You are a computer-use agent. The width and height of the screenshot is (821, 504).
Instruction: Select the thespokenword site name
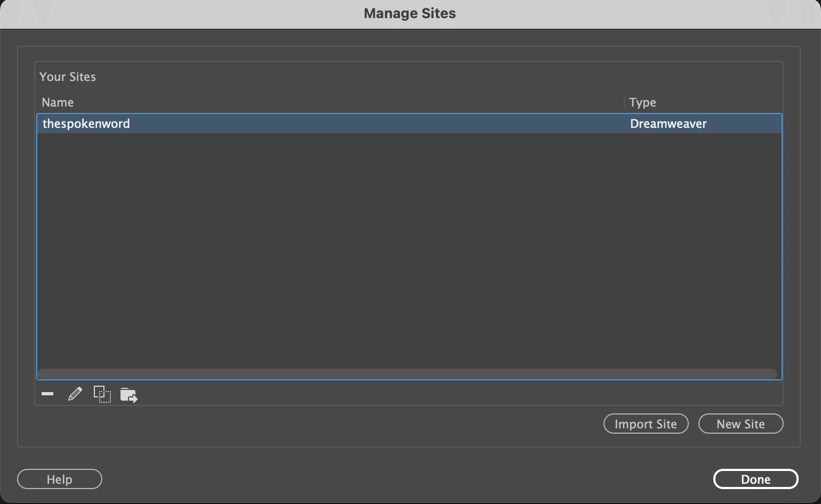[86, 124]
